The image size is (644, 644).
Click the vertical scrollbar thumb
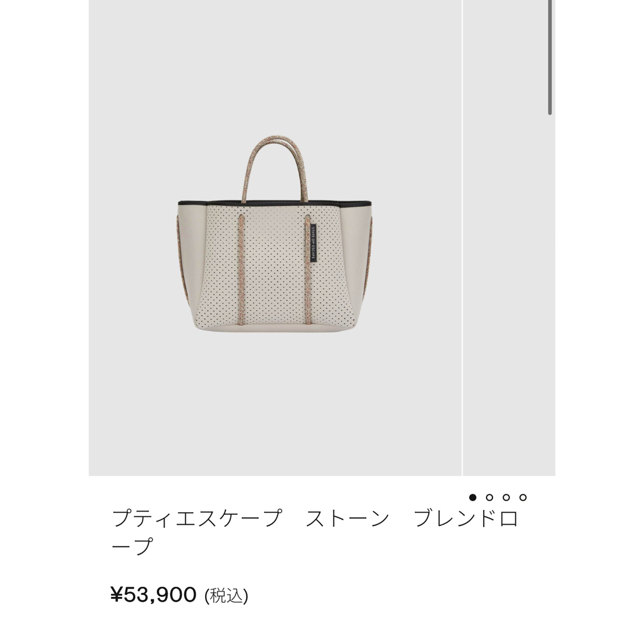pyautogui.click(x=550, y=57)
